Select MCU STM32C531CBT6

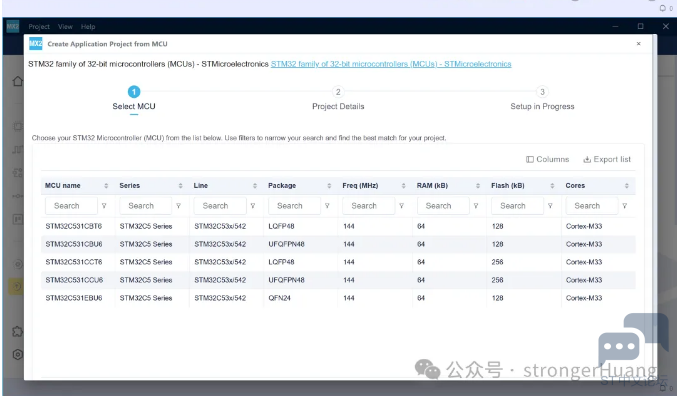(x=338, y=226)
